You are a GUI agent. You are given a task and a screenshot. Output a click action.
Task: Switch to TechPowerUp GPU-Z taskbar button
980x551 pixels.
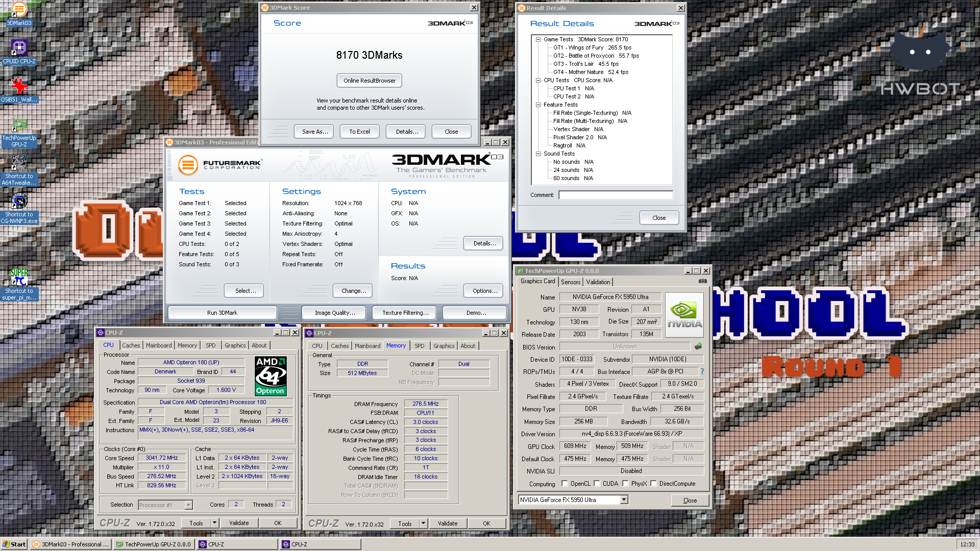pos(154,544)
